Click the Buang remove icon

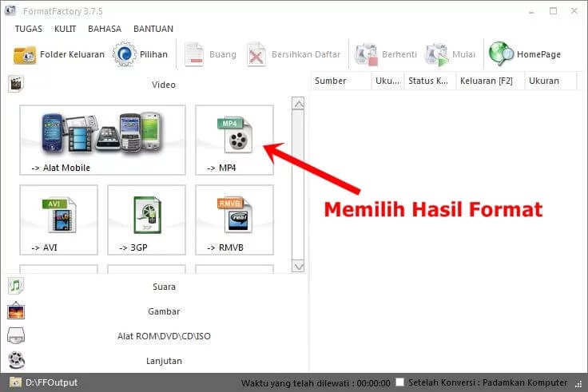[x=194, y=55]
